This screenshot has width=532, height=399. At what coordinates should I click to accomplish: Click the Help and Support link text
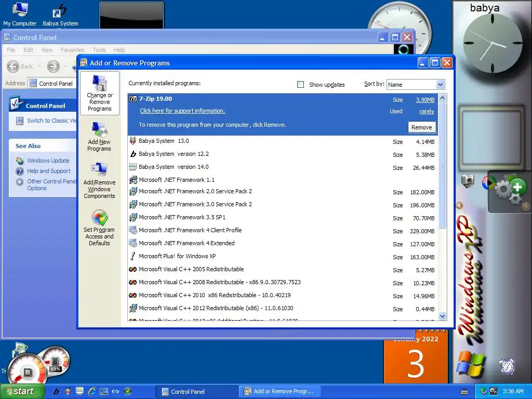[49, 171]
